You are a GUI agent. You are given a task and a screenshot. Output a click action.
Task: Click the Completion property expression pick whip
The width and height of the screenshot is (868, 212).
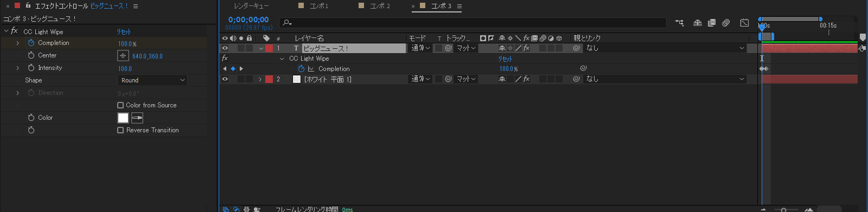pos(583,68)
